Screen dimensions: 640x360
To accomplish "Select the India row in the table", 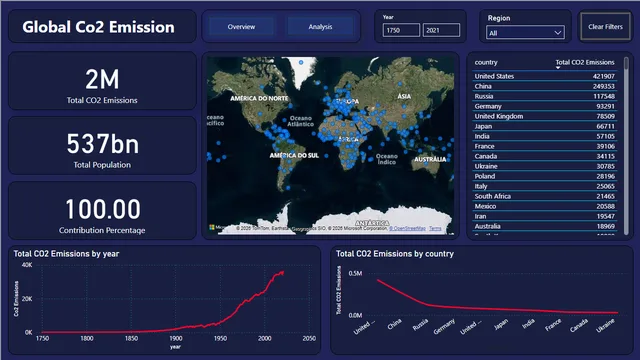I will (x=544, y=136).
